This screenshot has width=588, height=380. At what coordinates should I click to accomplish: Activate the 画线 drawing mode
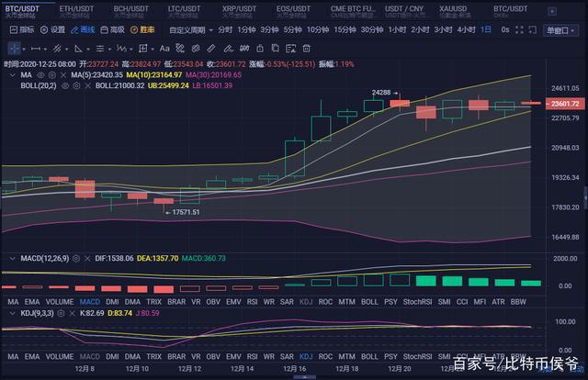pyautogui.click(x=83, y=29)
